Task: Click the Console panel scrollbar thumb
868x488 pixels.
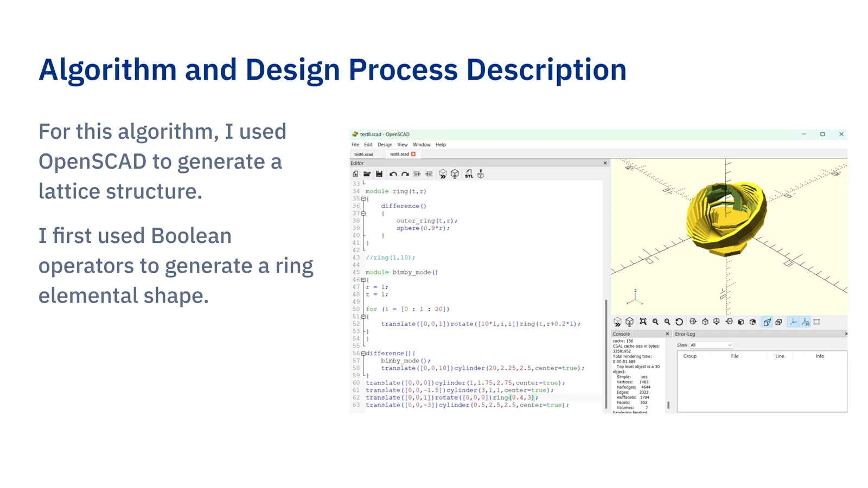Action: 668,404
